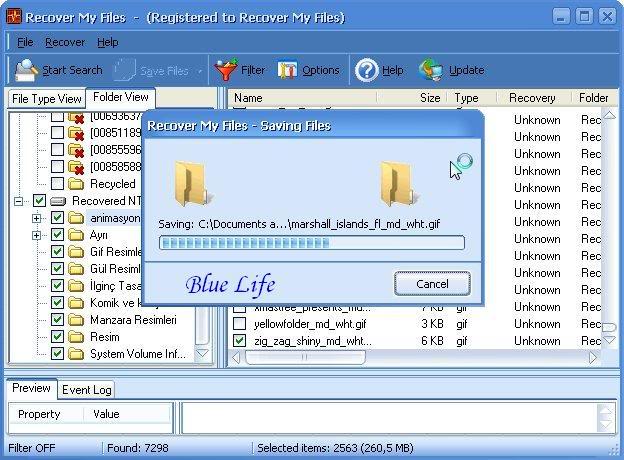
Task: Click the Found: 7298 status bar entry
Action: [138, 448]
